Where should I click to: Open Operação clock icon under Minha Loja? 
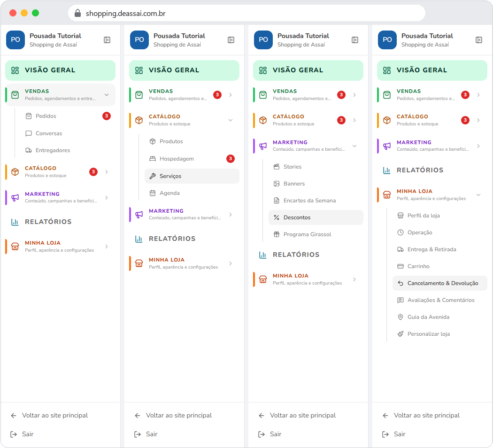tap(400, 232)
